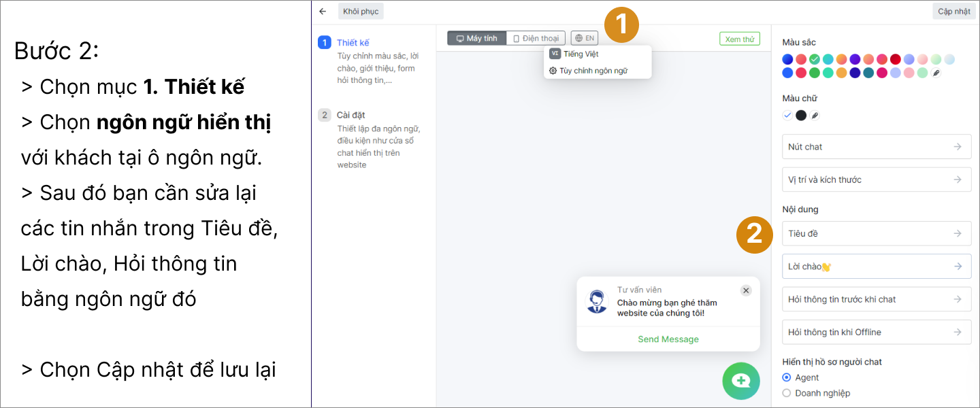The height and width of the screenshot is (408, 980).
Task: Pick the dark red color swatch
Action: [x=896, y=59]
